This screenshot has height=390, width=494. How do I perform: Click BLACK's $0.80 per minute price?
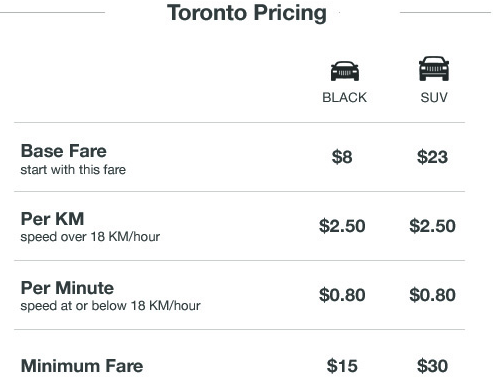tap(342, 295)
